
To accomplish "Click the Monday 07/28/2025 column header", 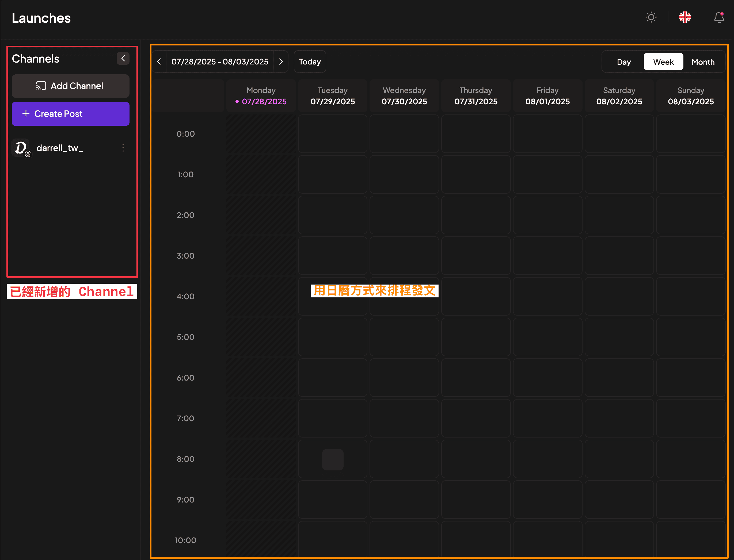I will coord(261,96).
